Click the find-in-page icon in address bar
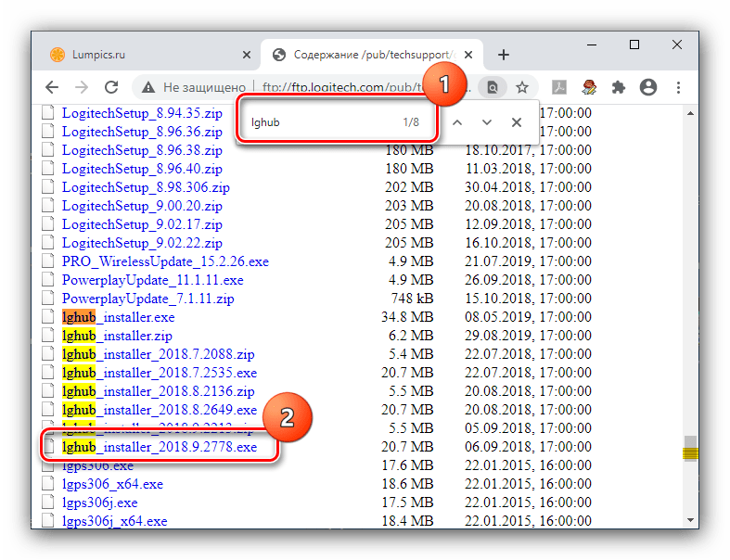The height and width of the screenshot is (560, 730). (x=493, y=87)
